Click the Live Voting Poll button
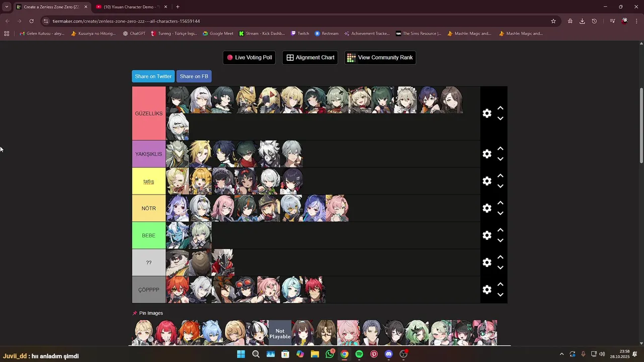644x362 pixels. pos(249,57)
